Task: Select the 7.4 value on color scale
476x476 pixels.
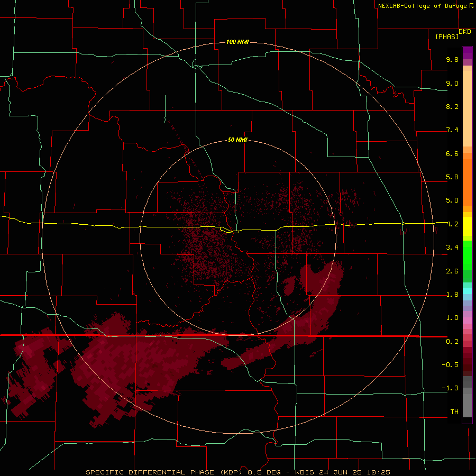Action: point(452,130)
